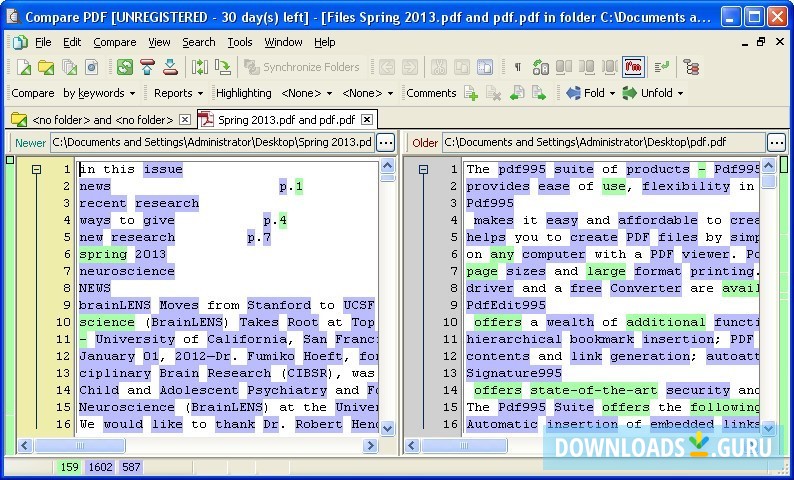Click the Newer file path field
Viewport: 794px width, 480px height.
coord(213,143)
